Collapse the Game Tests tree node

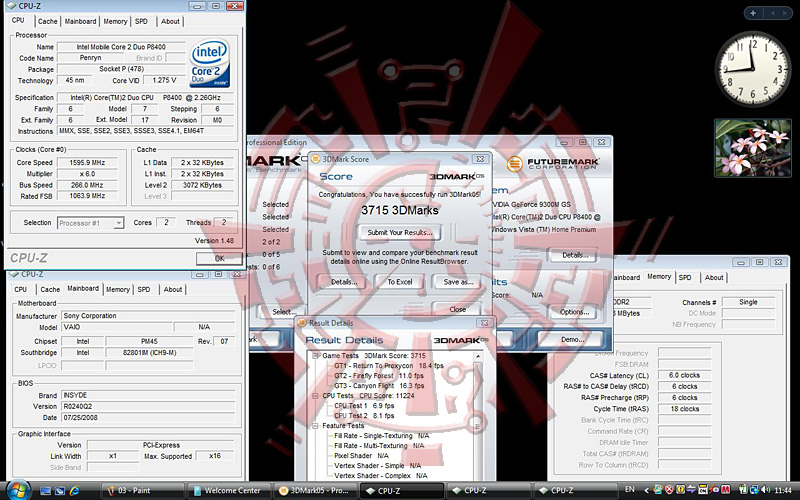[316, 356]
